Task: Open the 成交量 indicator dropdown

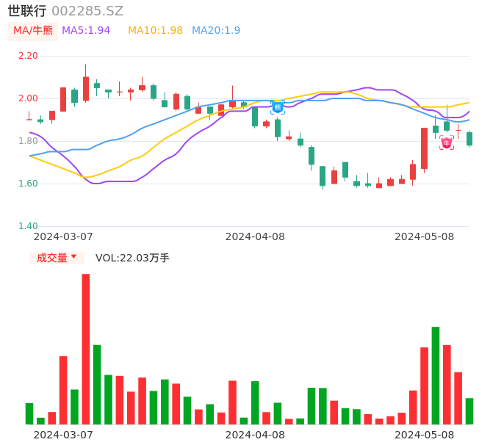Action: [57, 258]
